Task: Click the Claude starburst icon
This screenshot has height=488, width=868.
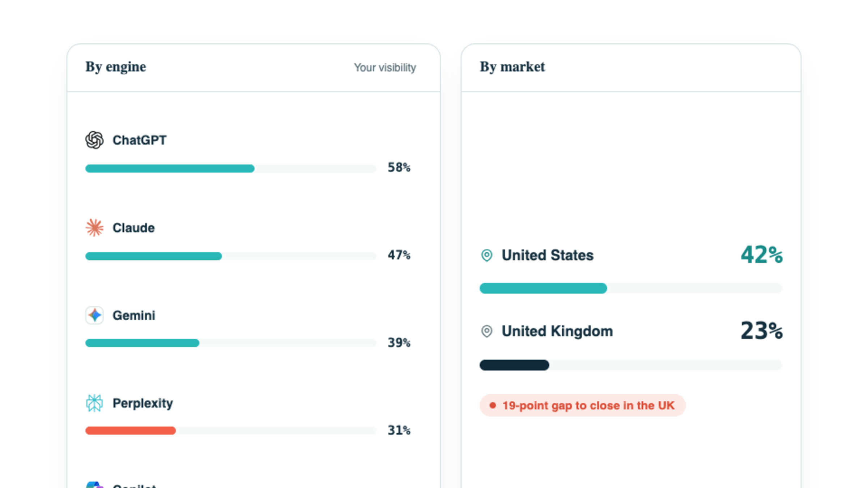Action: click(94, 228)
